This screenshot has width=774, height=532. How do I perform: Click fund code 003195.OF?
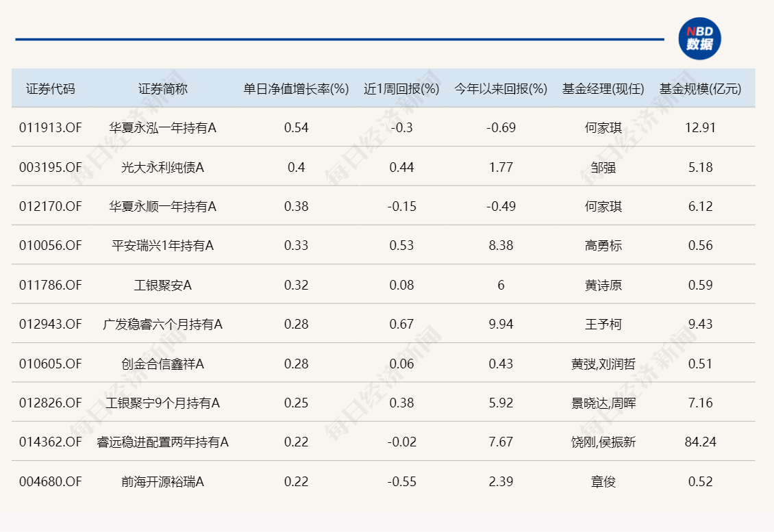click(x=51, y=167)
